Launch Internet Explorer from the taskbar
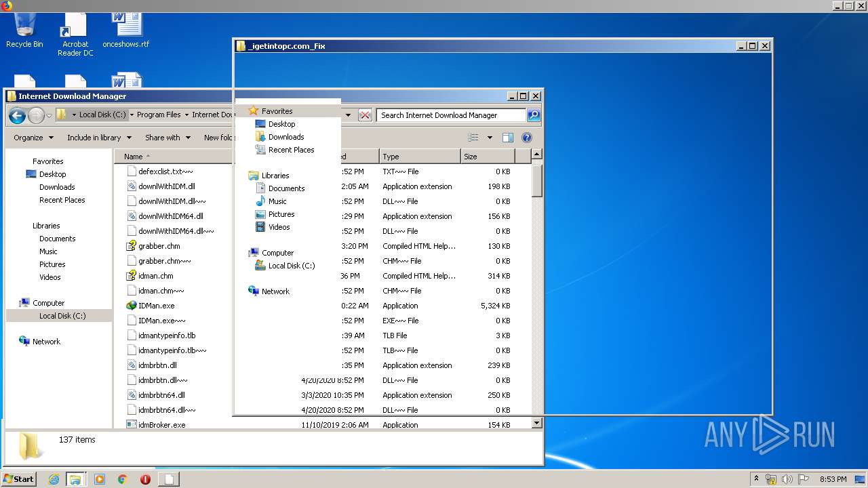Image resolution: width=868 pixels, height=488 pixels. pos(54,479)
